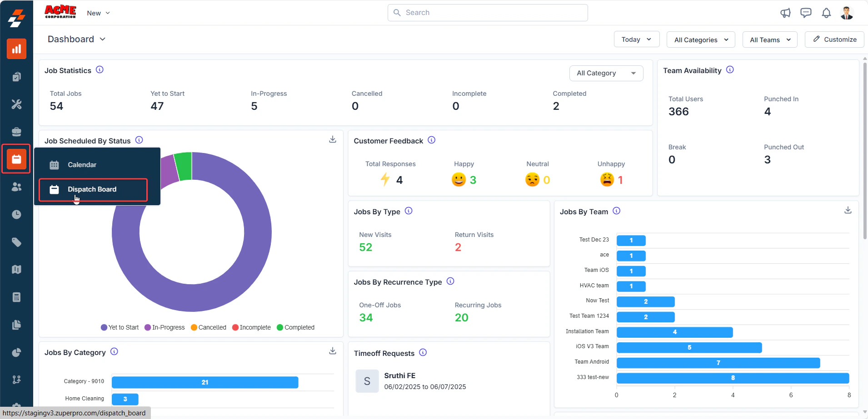Screen dimensions: 868x419
Task: Open the map sidebar icon
Action: pyautogui.click(x=16, y=269)
